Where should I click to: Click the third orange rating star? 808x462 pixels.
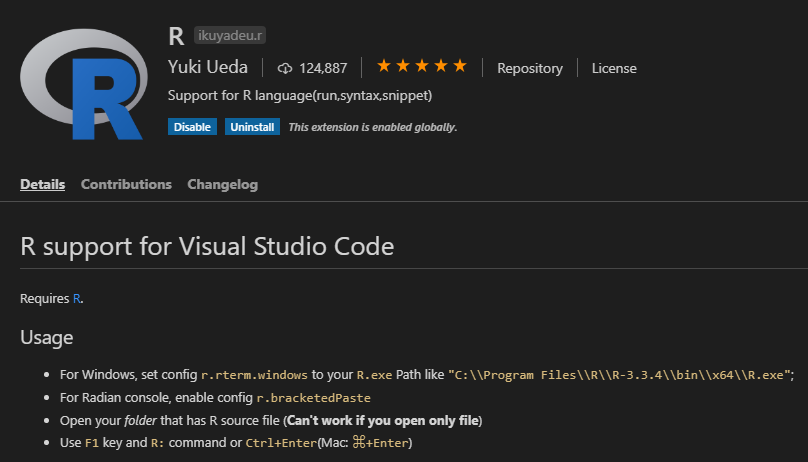pyautogui.click(x=422, y=66)
